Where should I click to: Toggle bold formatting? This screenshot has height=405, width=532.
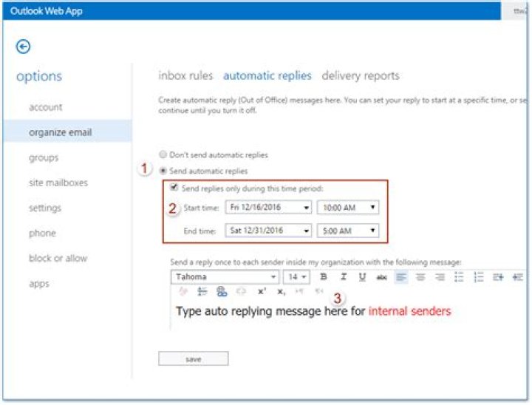pyautogui.click(x=324, y=276)
